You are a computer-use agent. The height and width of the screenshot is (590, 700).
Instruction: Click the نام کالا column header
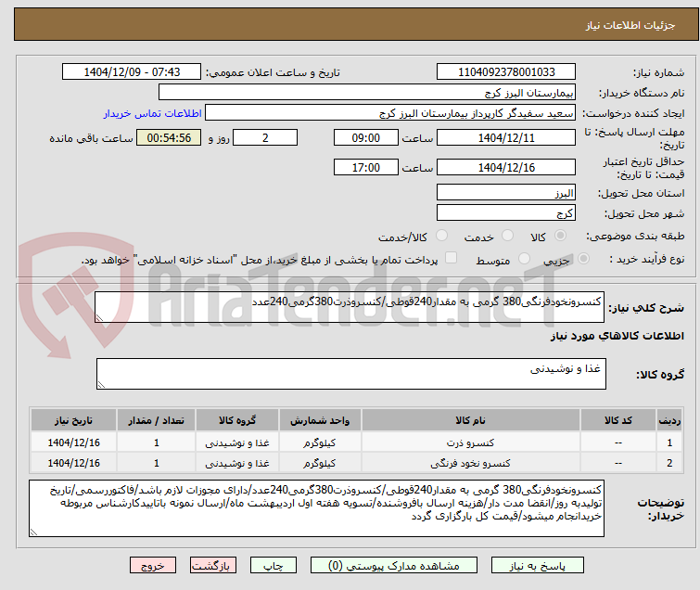(471, 420)
